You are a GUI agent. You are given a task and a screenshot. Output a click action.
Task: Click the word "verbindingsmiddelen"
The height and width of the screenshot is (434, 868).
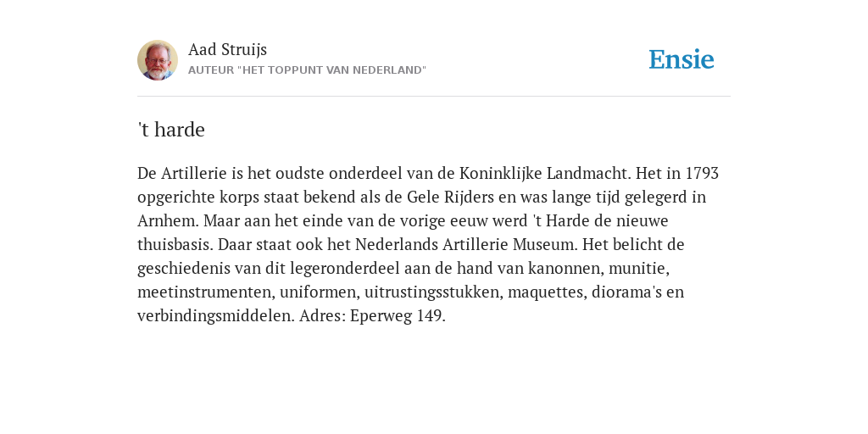click(x=214, y=317)
